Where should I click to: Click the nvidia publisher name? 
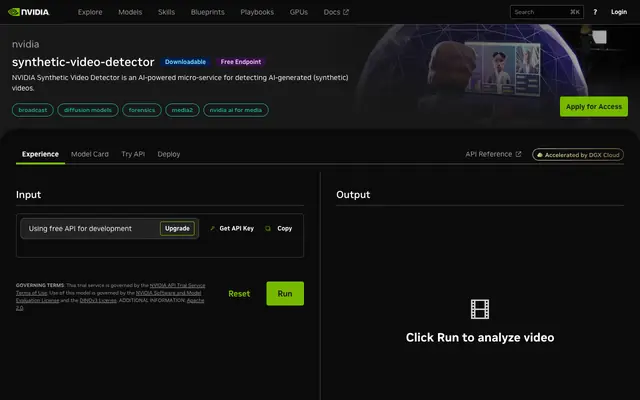(26, 44)
